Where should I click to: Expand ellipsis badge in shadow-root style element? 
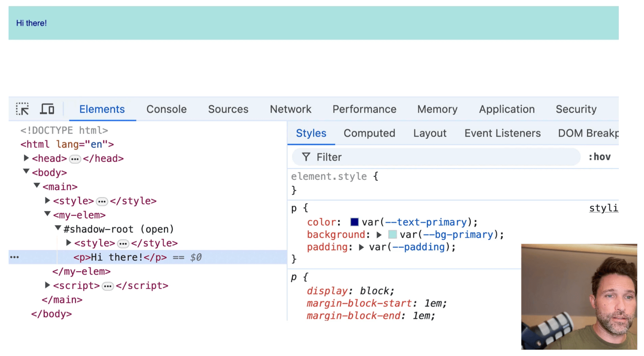pyautogui.click(x=123, y=244)
